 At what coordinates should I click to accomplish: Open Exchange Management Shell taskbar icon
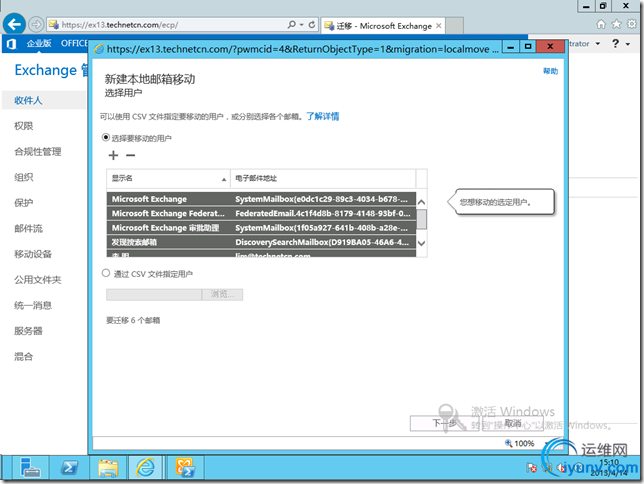coord(185,468)
